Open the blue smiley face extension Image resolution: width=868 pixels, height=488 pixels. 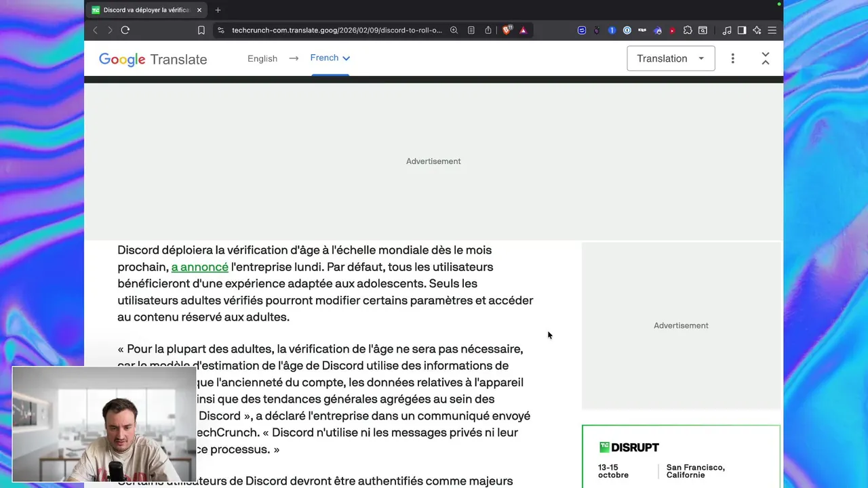(x=582, y=30)
